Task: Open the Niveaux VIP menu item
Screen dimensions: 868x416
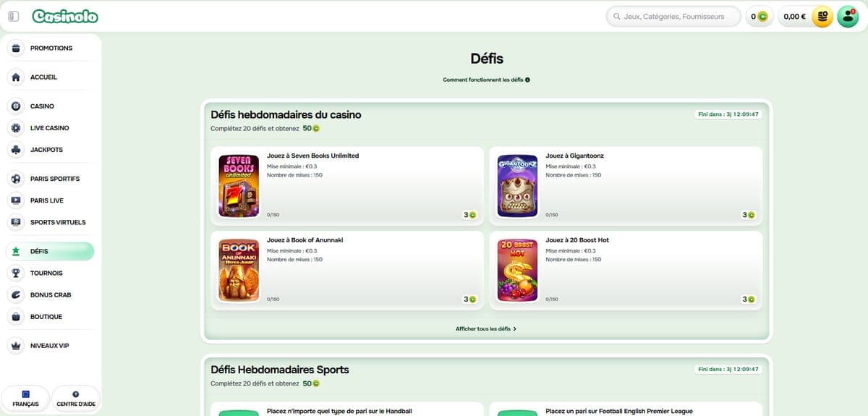Action: click(x=51, y=346)
